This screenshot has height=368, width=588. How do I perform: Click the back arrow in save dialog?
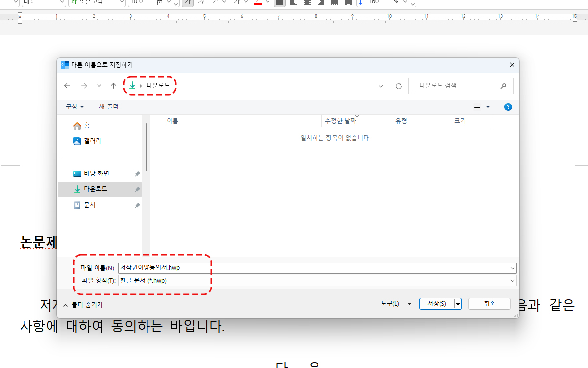67,86
